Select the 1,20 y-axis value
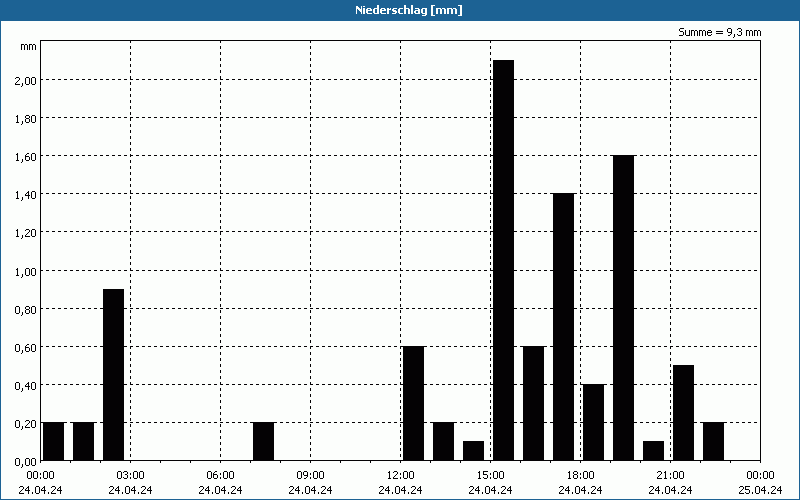Viewport: 800px width, 500px height. [x=26, y=233]
